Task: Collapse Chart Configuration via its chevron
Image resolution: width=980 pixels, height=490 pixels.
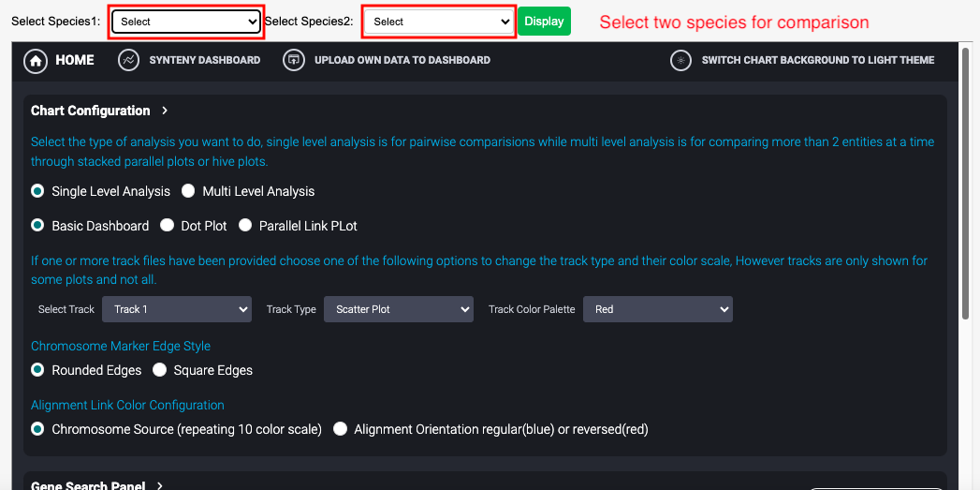Action: (165, 111)
